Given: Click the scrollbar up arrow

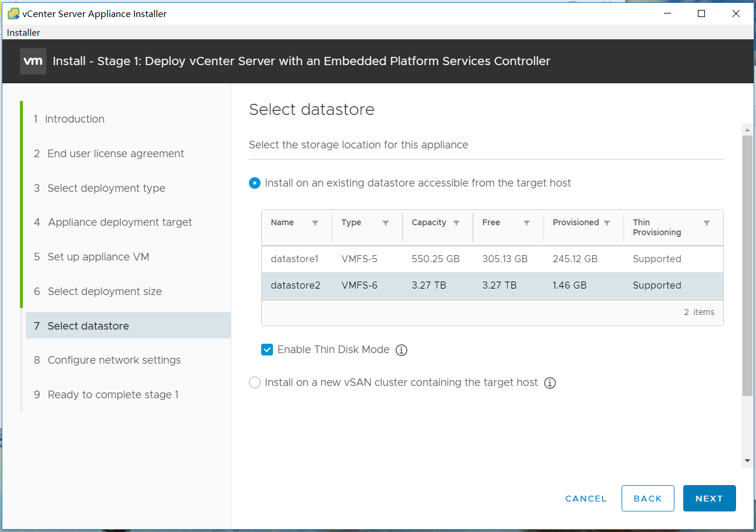Looking at the screenshot, I should coord(747,129).
